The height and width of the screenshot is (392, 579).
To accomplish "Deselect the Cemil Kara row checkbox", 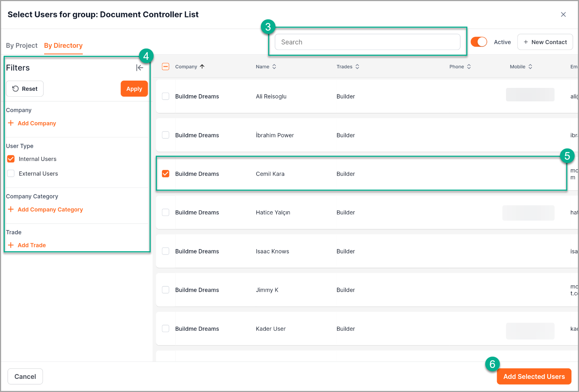I will coord(166,174).
